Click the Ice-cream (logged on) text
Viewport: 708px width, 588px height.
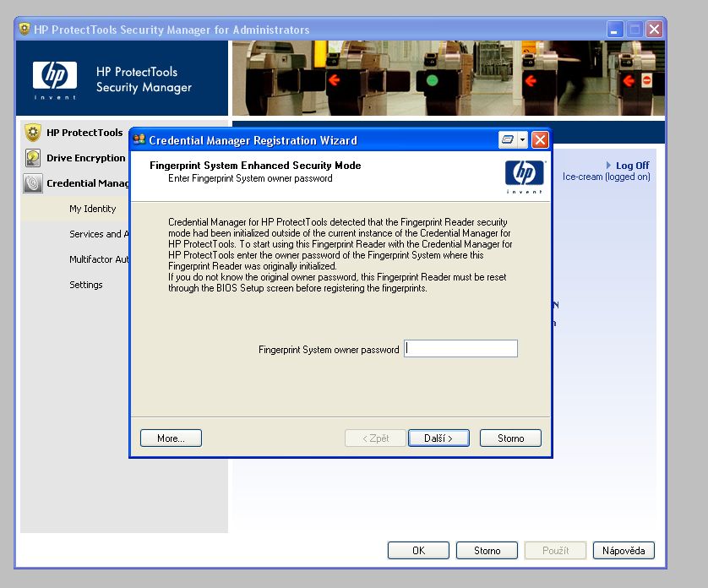click(x=607, y=177)
